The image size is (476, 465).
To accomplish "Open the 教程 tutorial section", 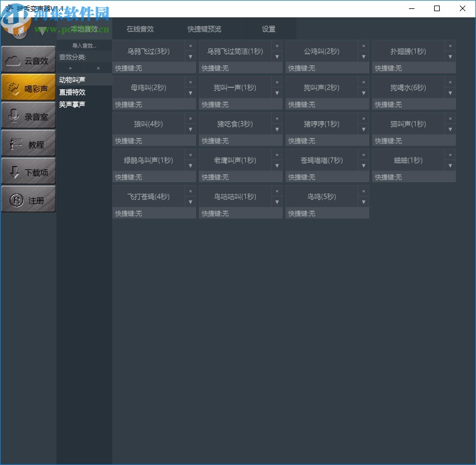I will (28, 143).
